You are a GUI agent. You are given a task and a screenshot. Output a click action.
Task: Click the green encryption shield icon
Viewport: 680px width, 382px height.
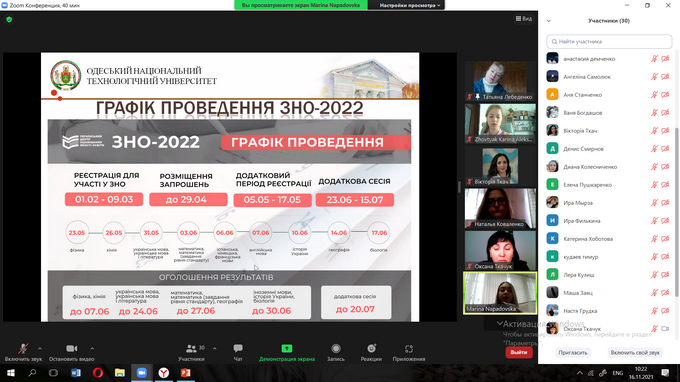[x=9, y=20]
